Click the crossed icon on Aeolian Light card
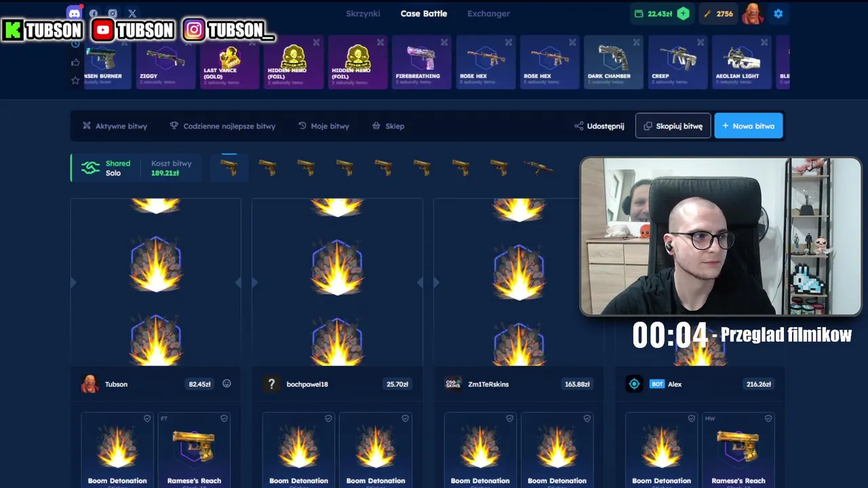Image resolution: width=868 pixels, height=488 pixels. click(764, 42)
